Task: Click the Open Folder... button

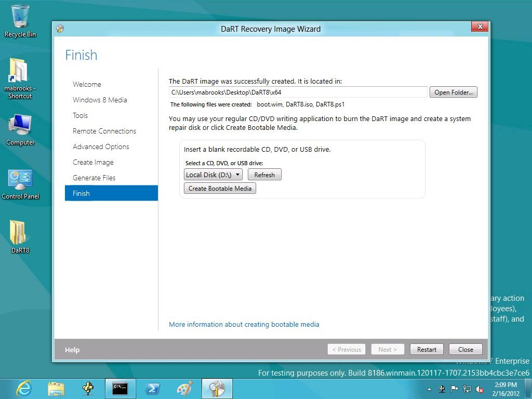Action: (453, 92)
